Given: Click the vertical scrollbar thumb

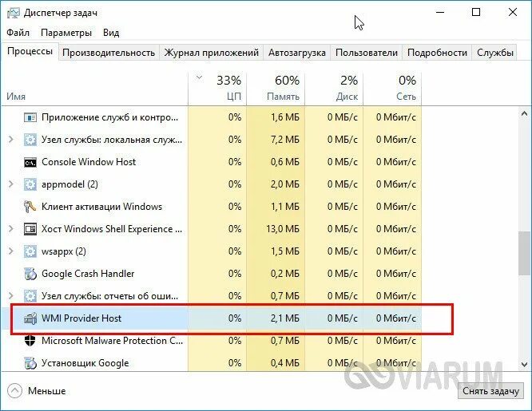Looking at the screenshot, I should pos(524,253).
